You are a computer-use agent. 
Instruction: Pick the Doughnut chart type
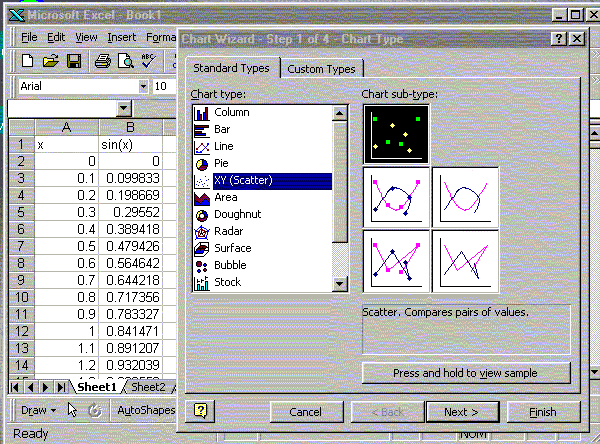click(262, 214)
